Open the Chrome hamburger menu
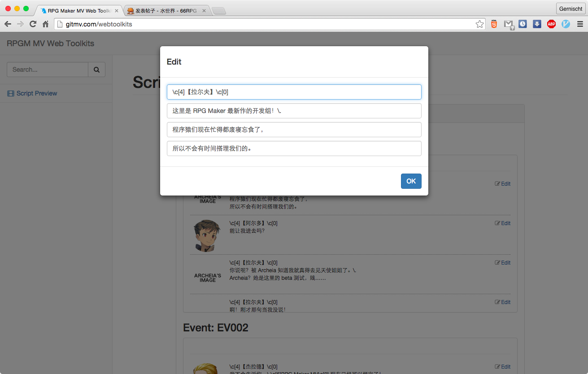Image resolution: width=588 pixels, height=374 pixels. point(580,24)
